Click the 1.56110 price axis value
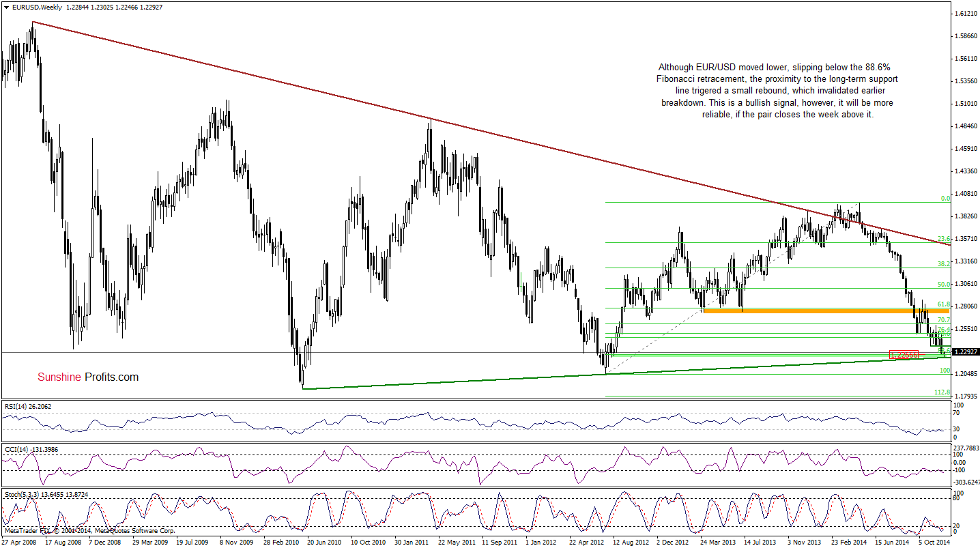The width and height of the screenshot is (980, 548). (965, 59)
